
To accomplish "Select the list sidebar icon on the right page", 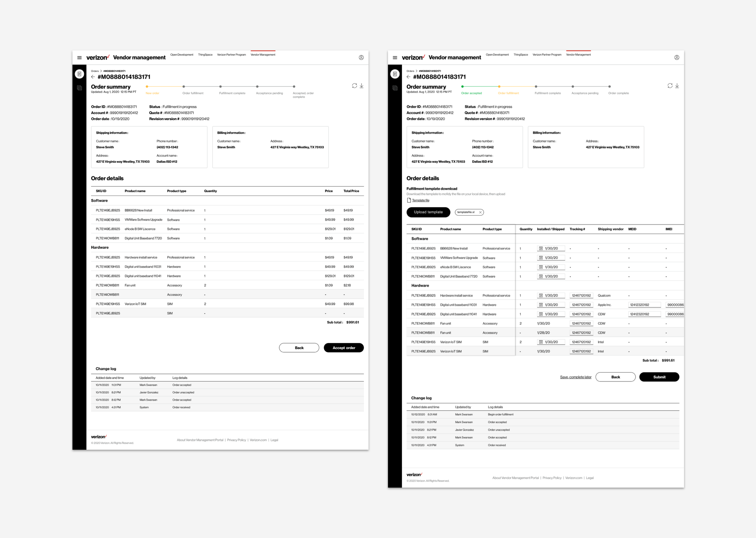I will coord(395,88).
